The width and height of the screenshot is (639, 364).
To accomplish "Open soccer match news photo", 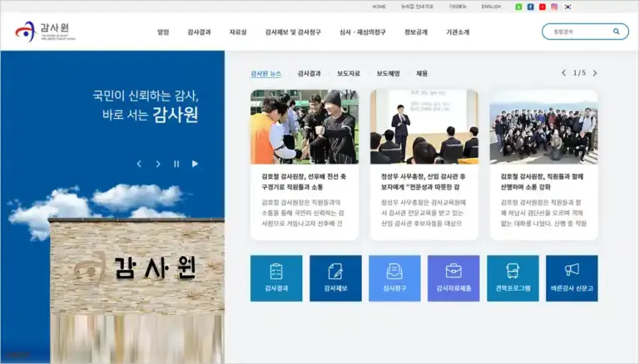I will (x=305, y=127).
